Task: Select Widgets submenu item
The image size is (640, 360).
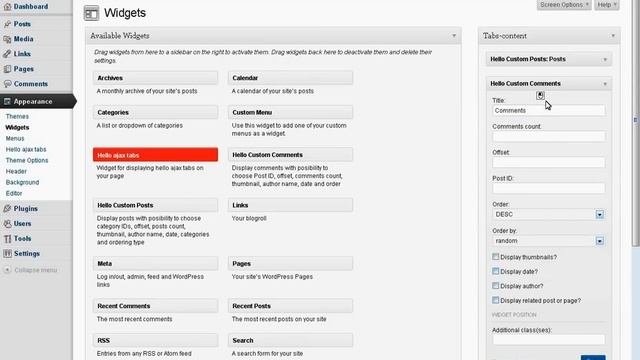Action: pos(17,127)
